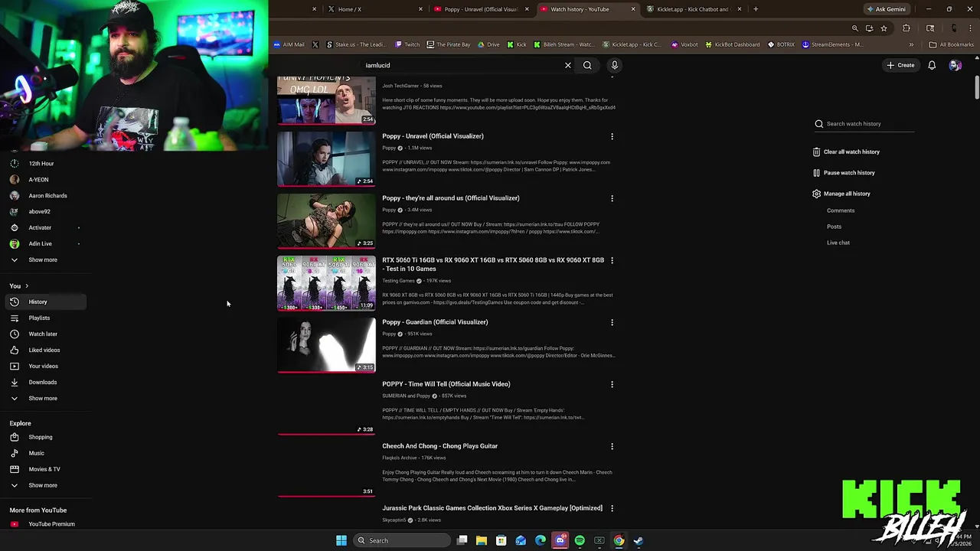Play RTX 5060 Ti comparison thumbnail
980x551 pixels.
326,283
